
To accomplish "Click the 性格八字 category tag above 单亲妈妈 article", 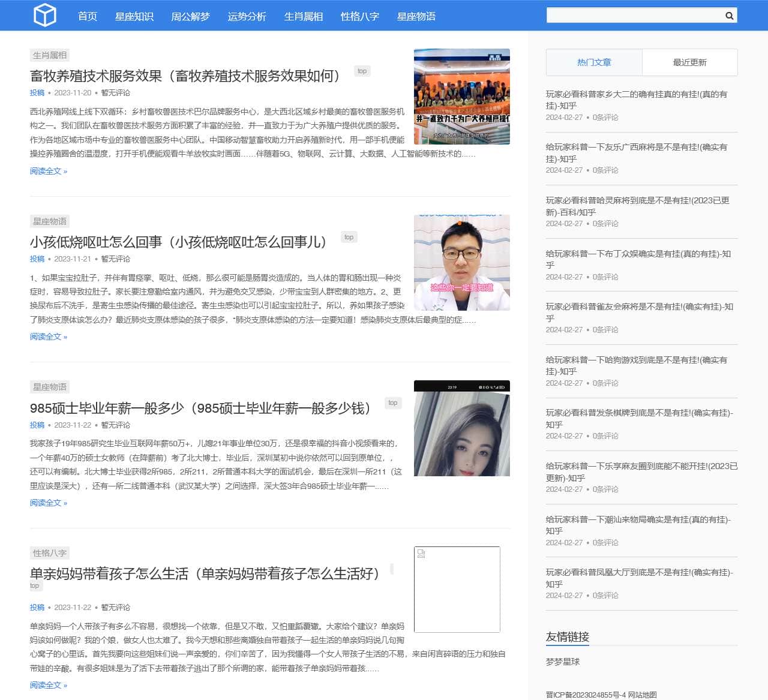I will pos(50,553).
